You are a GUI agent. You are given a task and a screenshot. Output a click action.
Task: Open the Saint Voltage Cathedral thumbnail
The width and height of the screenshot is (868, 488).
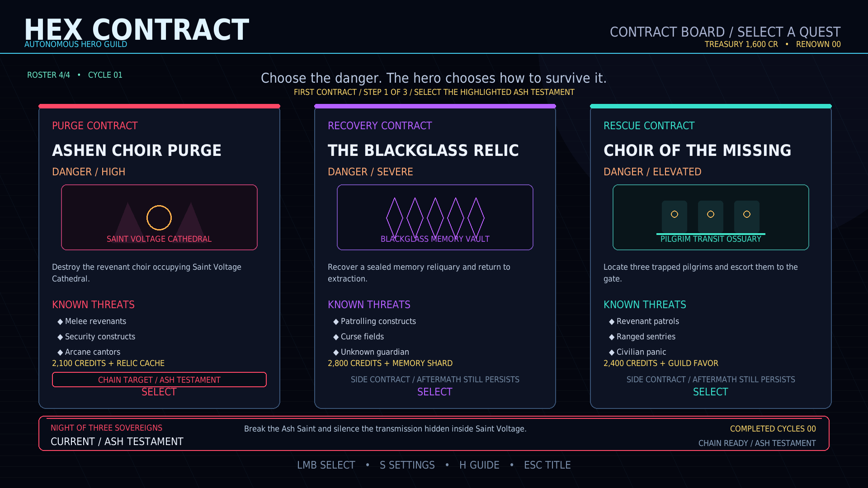pos(159,217)
